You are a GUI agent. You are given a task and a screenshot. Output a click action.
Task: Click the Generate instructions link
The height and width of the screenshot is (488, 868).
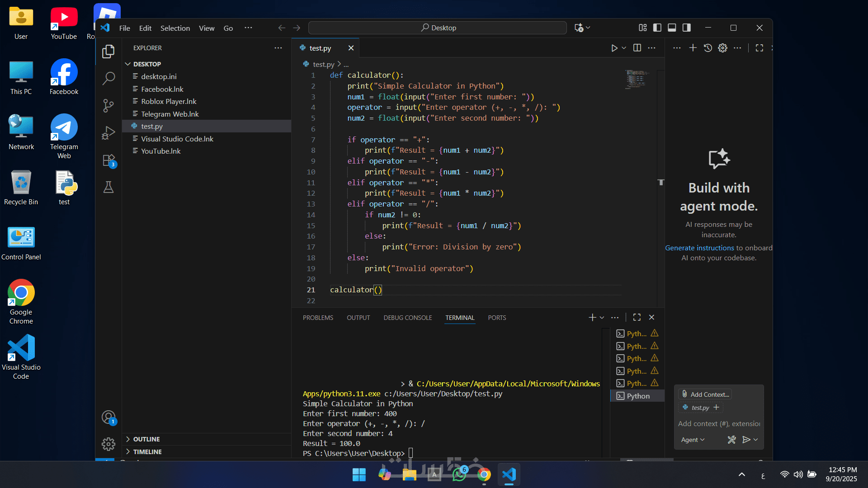click(x=699, y=248)
